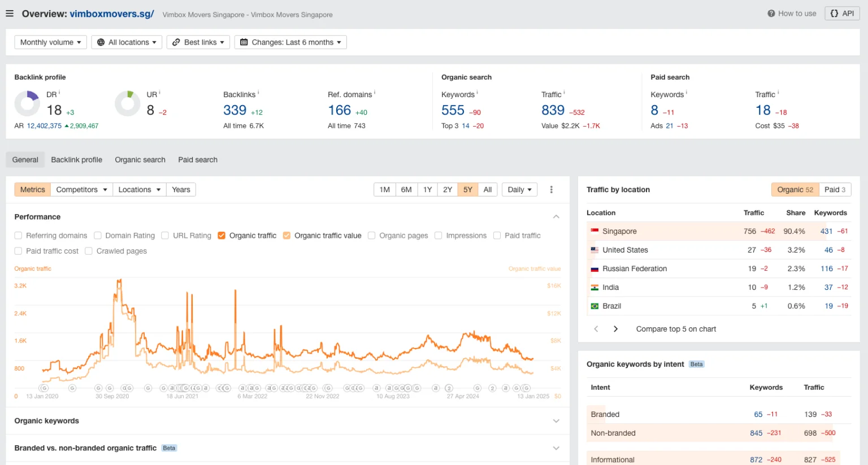Uncheck the Organic traffic checkbox

(x=222, y=236)
